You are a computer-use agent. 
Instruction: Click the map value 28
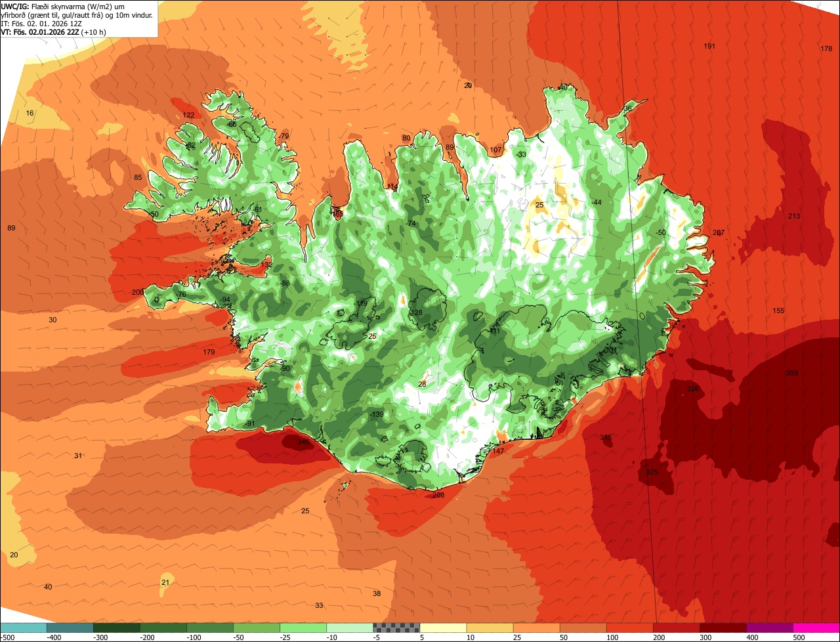coord(422,384)
